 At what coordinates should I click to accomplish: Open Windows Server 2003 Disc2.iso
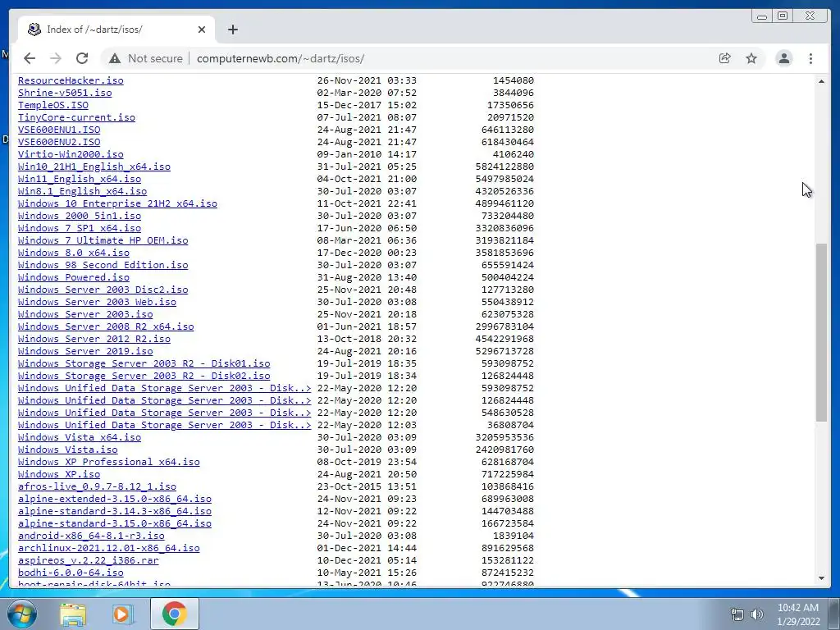[103, 290]
